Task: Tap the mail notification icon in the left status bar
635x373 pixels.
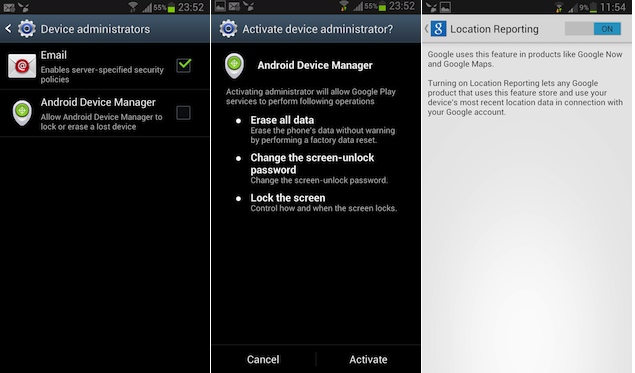Action: 9,7
